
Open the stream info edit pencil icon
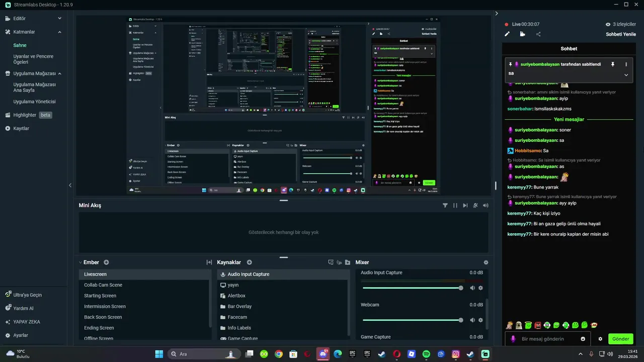coord(507,34)
